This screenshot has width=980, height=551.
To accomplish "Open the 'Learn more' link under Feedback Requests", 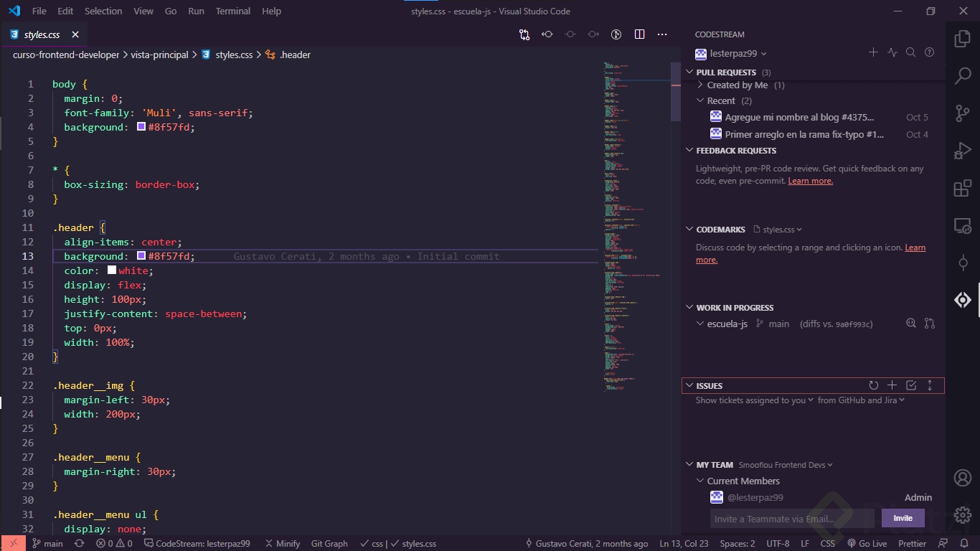I will click(810, 181).
